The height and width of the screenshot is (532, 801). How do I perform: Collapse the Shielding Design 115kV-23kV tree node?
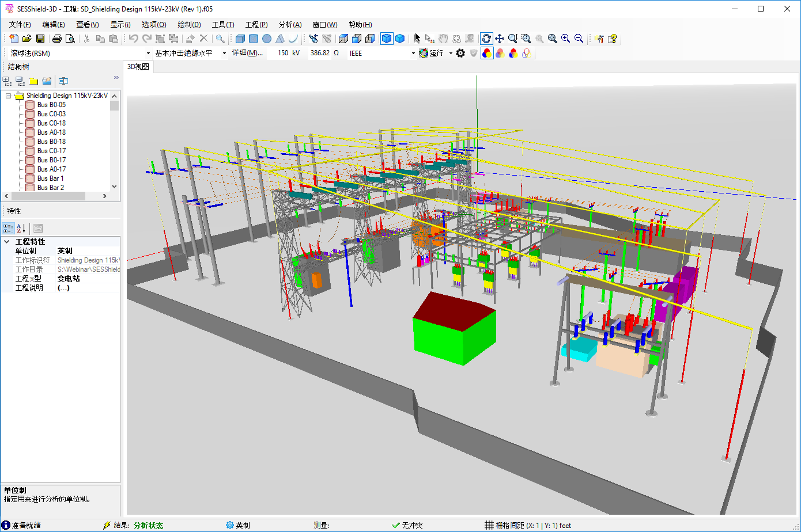click(x=9, y=96)
